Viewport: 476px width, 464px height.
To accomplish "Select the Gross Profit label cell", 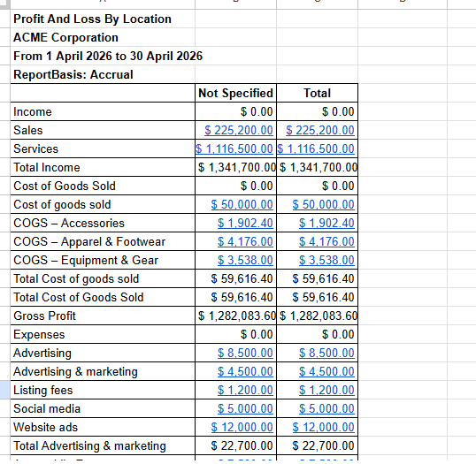I will point(103,316).
